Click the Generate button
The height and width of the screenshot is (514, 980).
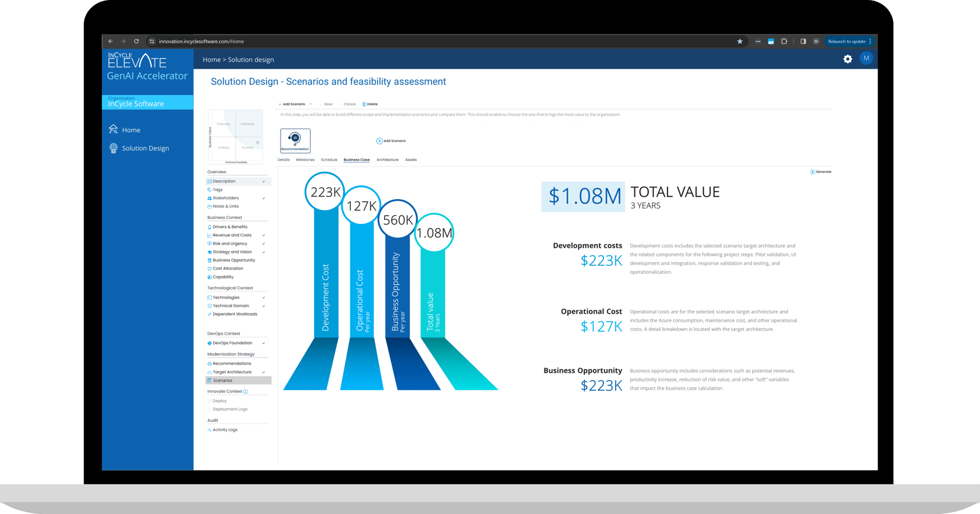[821, 172]
